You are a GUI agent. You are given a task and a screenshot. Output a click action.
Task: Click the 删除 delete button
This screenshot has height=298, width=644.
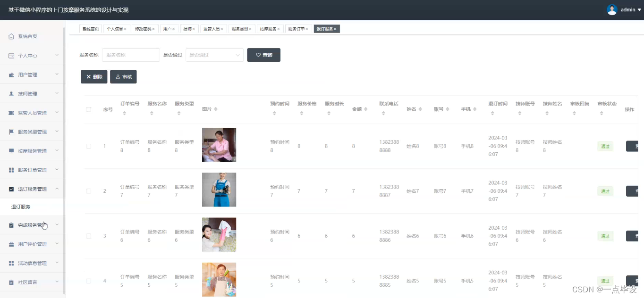(94, 77)
